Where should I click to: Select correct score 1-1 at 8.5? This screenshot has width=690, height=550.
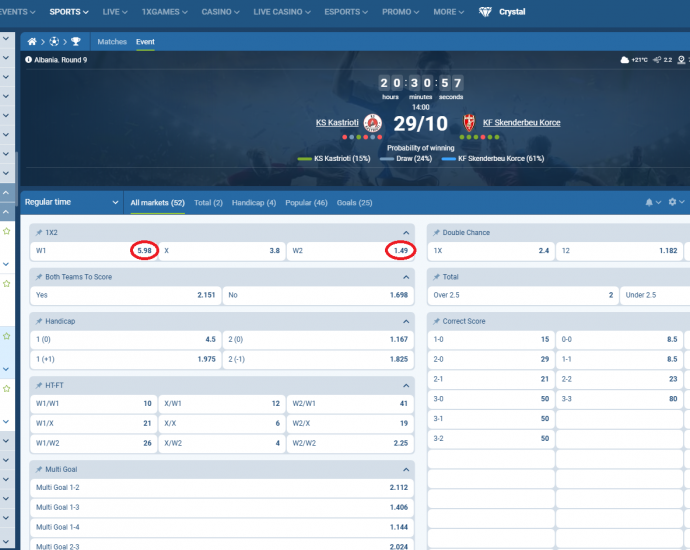pos(620,359)
